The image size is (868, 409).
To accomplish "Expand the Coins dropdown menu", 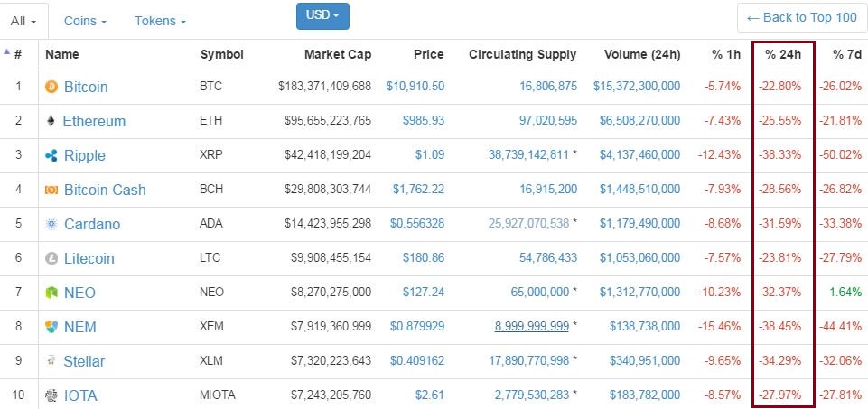I will [x=87, y=20].
